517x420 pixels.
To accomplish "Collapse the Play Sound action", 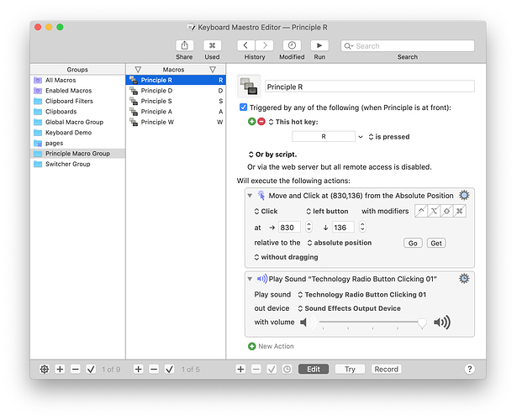I will [250, 279].
